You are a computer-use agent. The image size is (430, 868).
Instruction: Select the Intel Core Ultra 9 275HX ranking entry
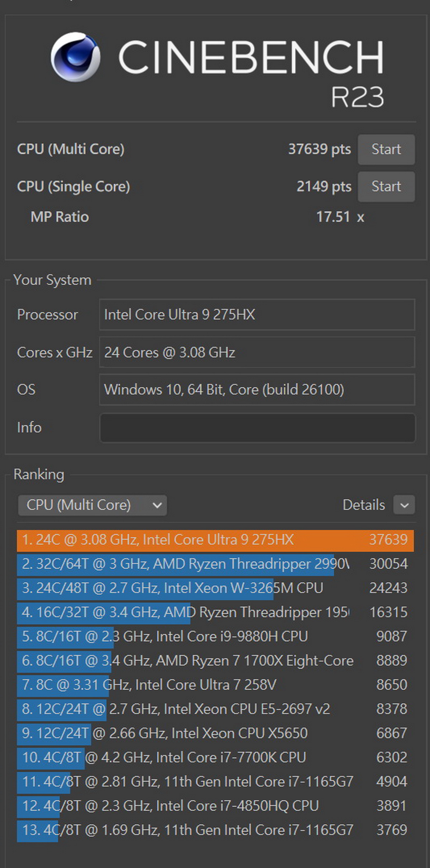(x=215, y=540)
